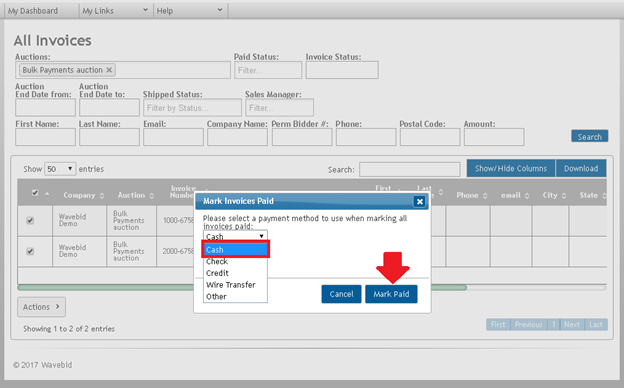Sort table by Company column
This screenshot has width=624, height=388.
point(84,195)
